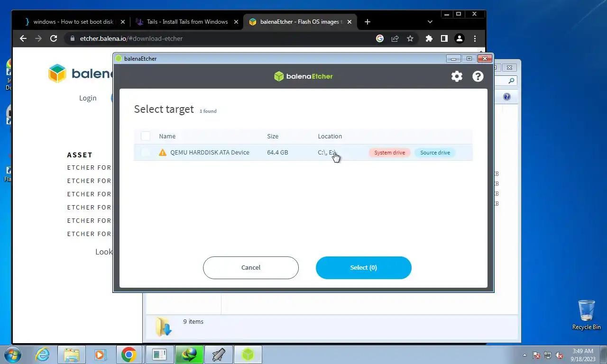
Task: Tick the select-all checkbox beside Name
Action: coord(146,136)
